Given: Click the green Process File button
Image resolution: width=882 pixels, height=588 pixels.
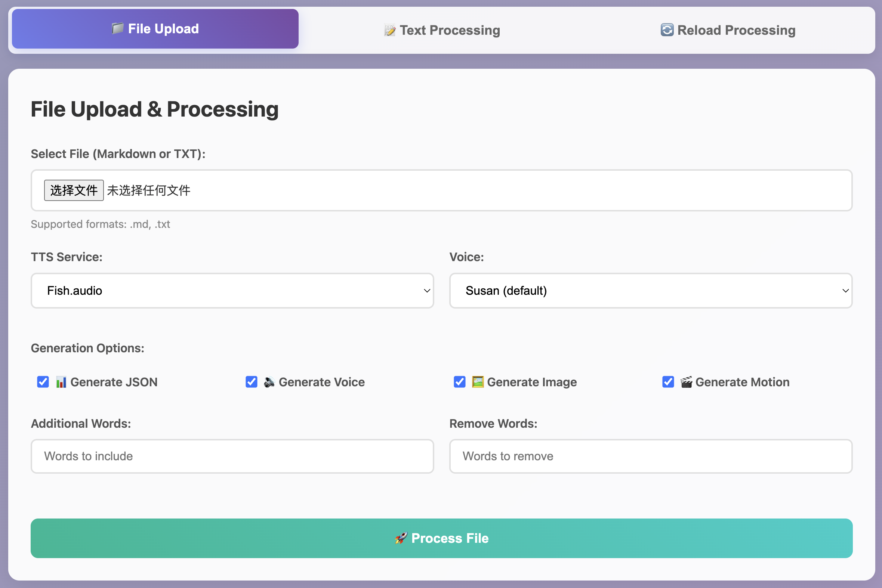Looking at the screenshot, I should point(441,538).
